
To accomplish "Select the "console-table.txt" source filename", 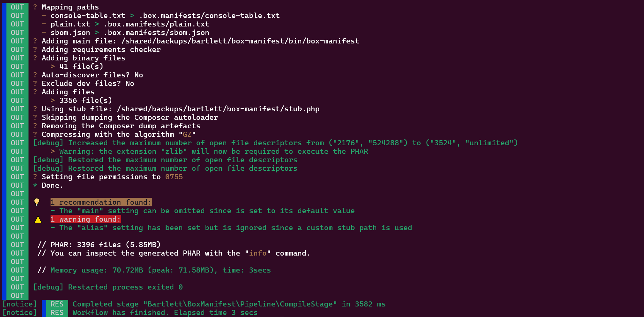I will [88, 16].
